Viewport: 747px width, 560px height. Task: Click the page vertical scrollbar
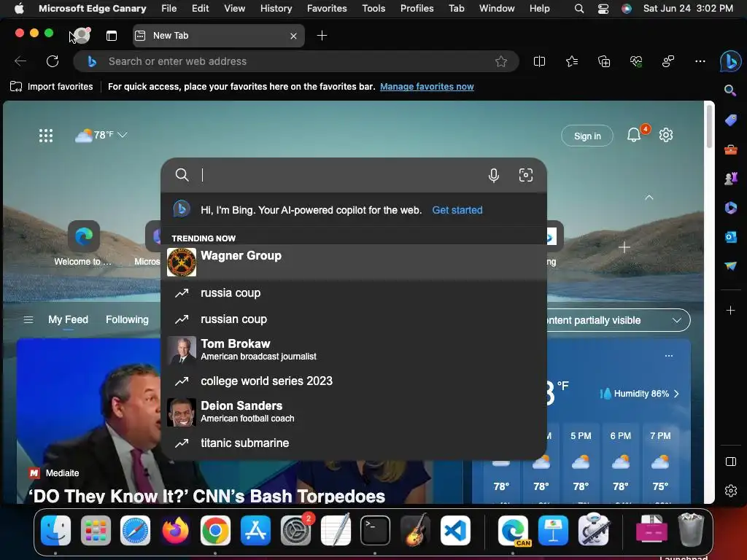[709, 127]
